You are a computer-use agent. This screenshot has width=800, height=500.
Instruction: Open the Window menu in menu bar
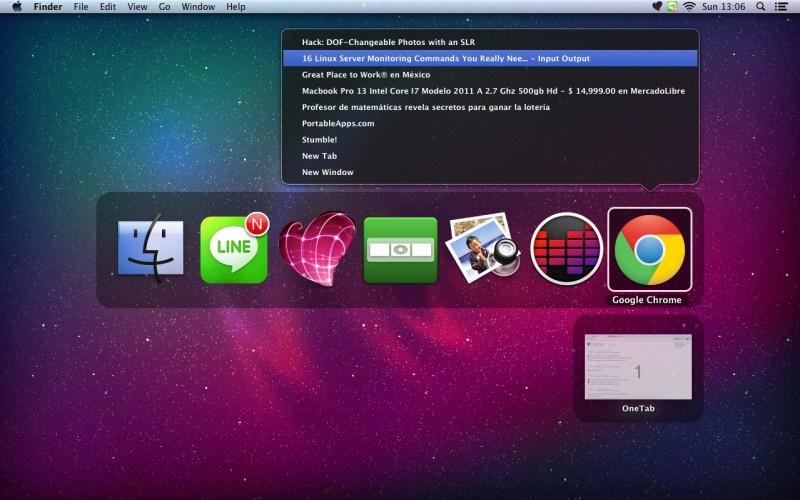point(198,7)
